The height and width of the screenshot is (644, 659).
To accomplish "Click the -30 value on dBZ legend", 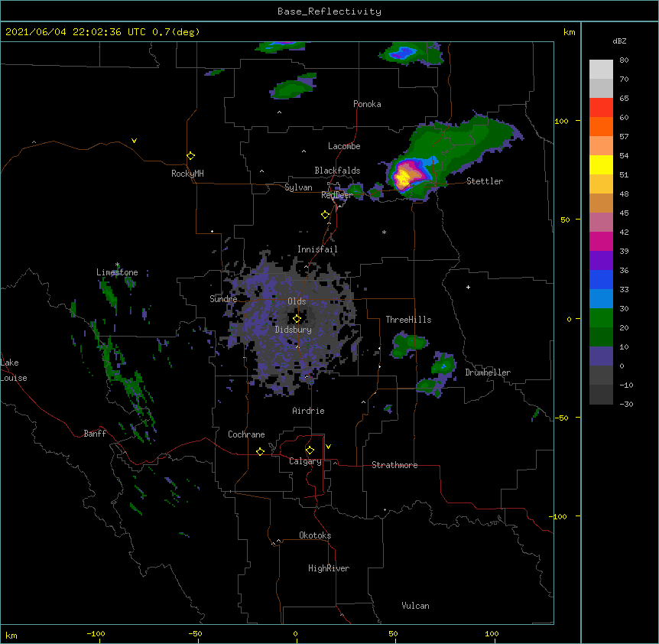I will pos(626,404).
